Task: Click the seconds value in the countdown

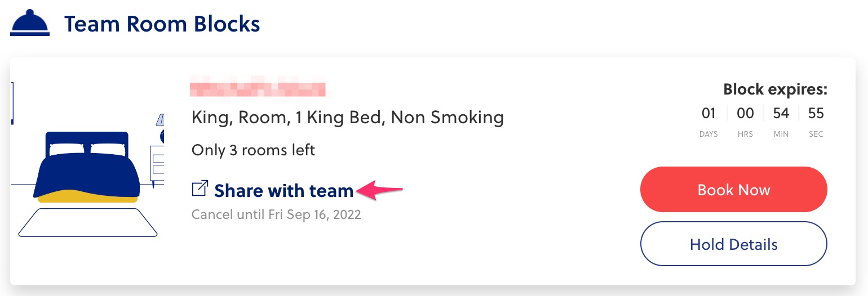Action: [816, 114]
